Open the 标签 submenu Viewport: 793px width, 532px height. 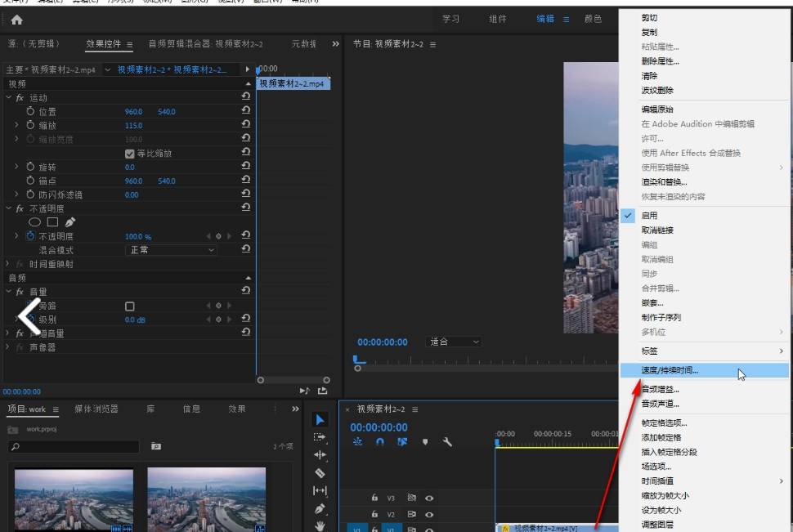pyautogui.click(x=705, y=351)
